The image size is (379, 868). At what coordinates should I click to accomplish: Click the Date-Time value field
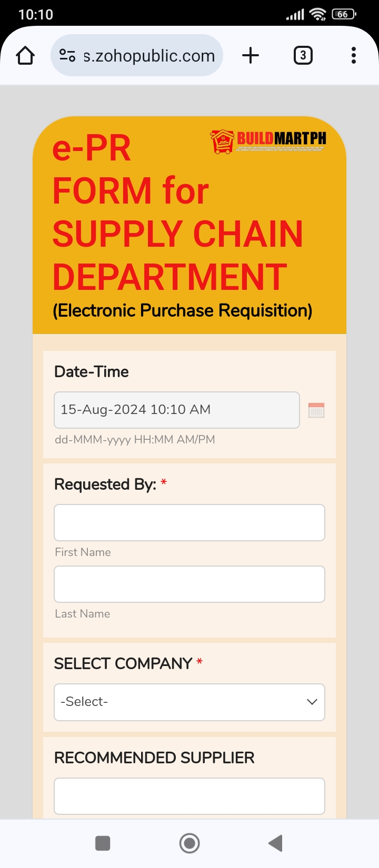177,410
